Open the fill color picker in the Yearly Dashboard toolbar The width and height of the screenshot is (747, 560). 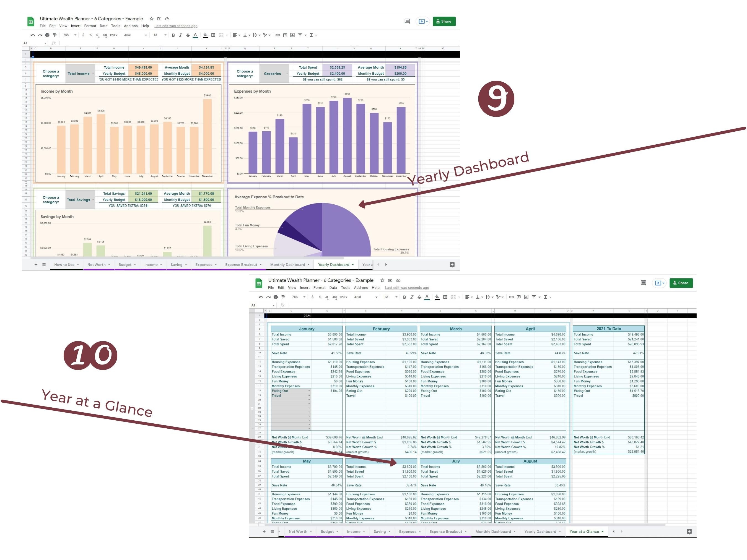tap(205, 35)
